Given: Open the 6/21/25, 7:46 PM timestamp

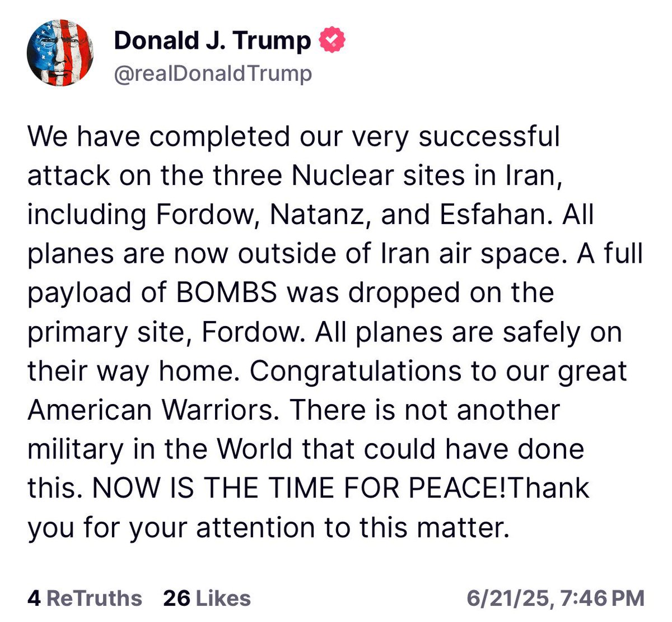Looking at the screenshot, I should (556, 598).
